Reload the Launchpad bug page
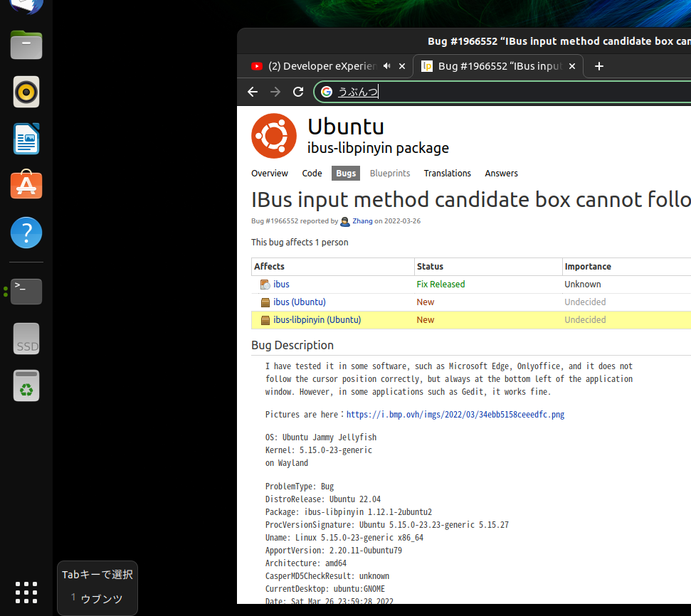The width and height of the screenshot is (691, 616). point(298,92)
